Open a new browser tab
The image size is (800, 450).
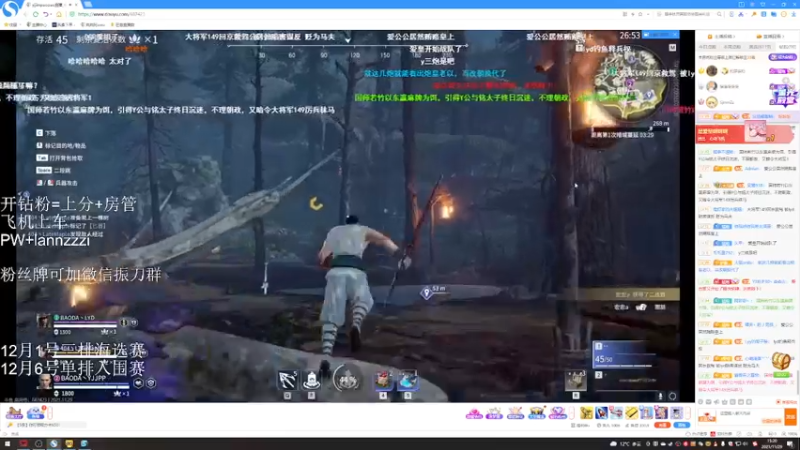pyautogui.click(x=88, y=4)
